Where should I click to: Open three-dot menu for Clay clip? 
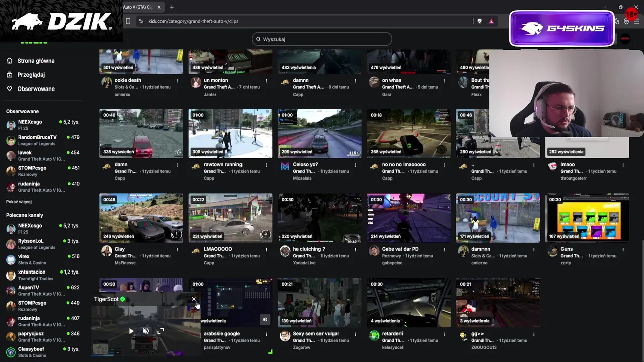pyautogui.click(x=177, y=249)
